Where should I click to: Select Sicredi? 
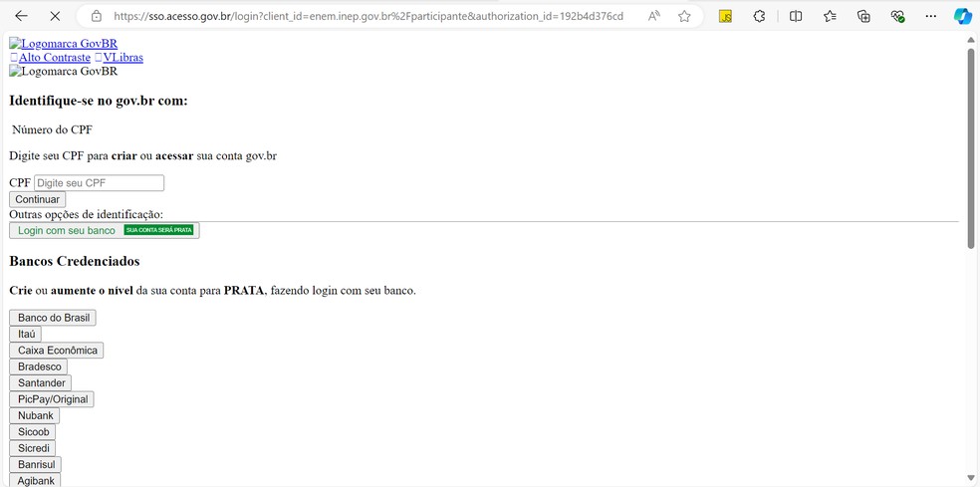33,447
